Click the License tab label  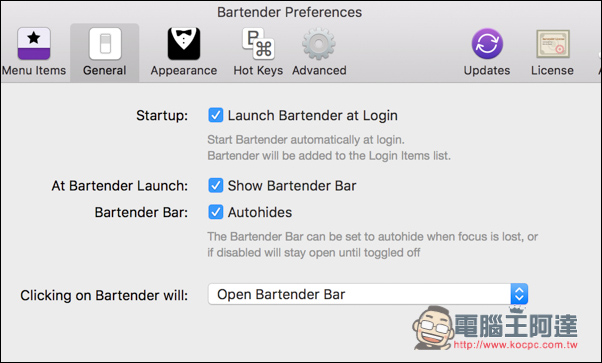click(x=552, y=71)
